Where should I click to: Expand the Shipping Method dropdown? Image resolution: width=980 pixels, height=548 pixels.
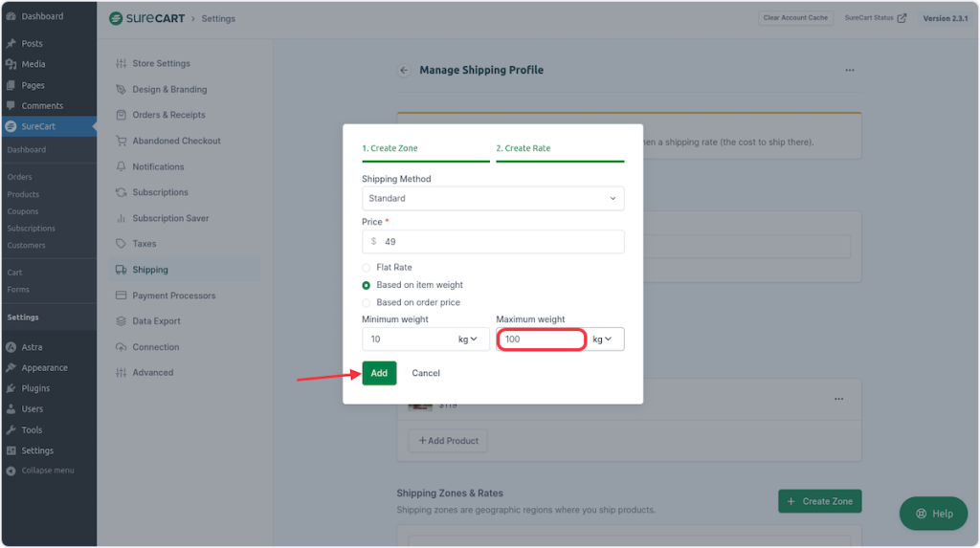click(493, 198)
